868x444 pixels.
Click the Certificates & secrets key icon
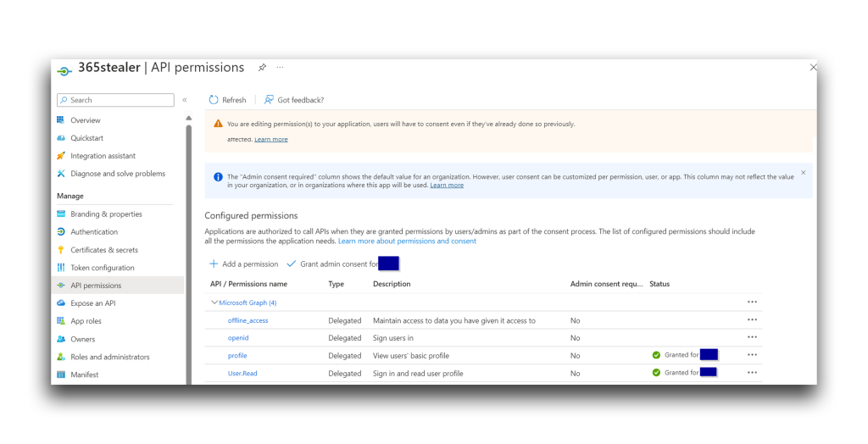pyautogui.click(x=61, y=250)
